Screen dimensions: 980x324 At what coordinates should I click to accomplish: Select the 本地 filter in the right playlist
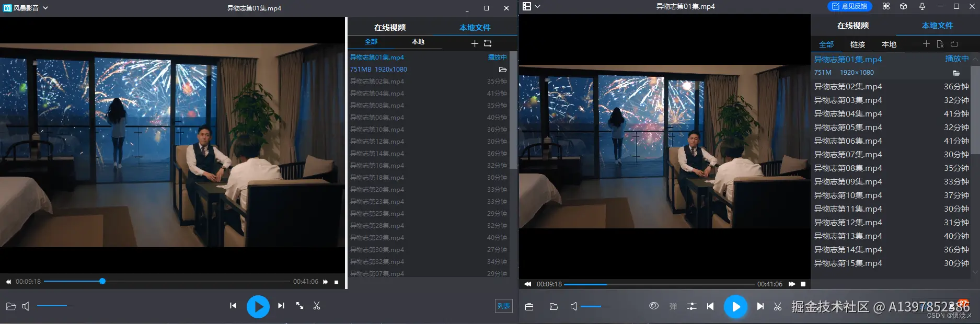point(889,44)
